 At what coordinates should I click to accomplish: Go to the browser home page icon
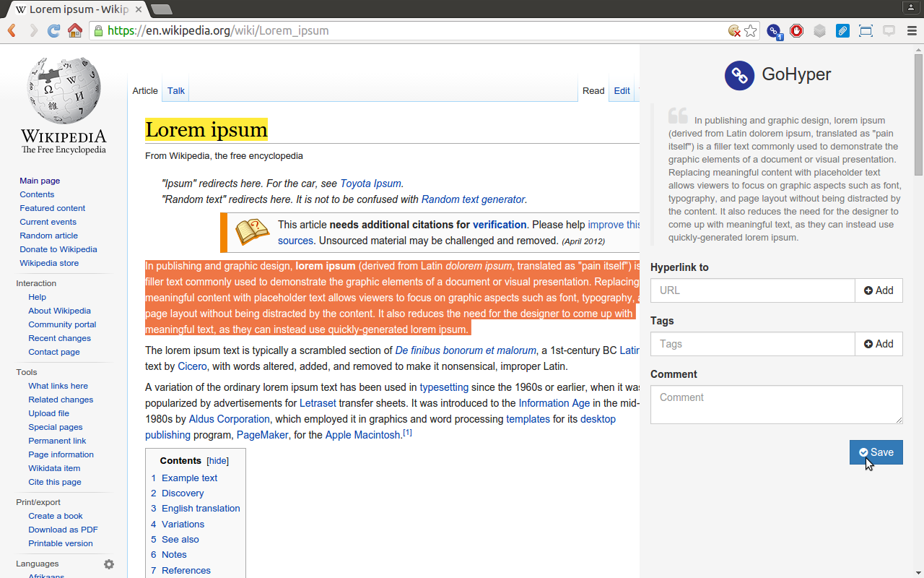(x=74, y=30)
